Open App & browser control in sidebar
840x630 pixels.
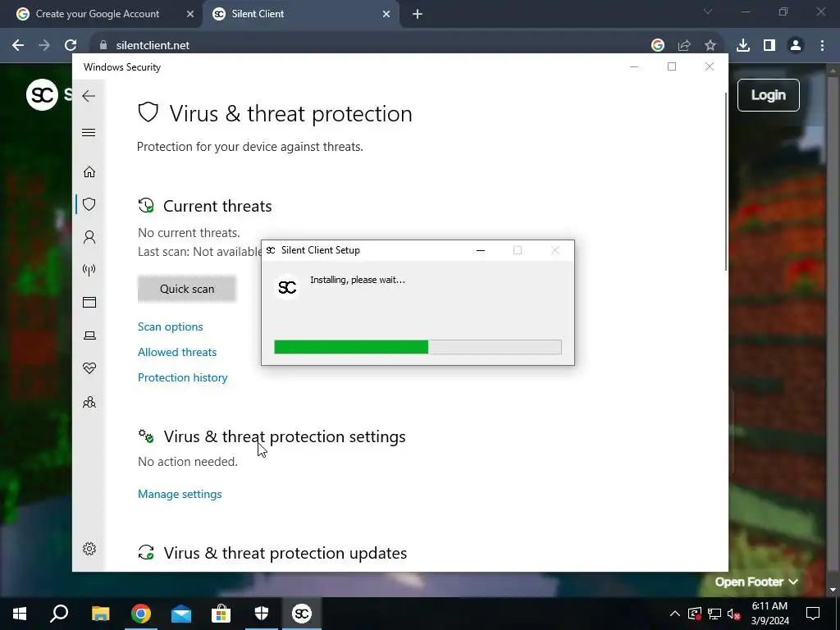coord(89,302)
